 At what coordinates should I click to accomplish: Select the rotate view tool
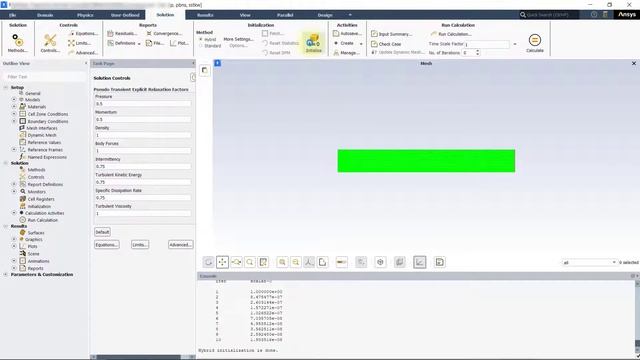point(209,262)
